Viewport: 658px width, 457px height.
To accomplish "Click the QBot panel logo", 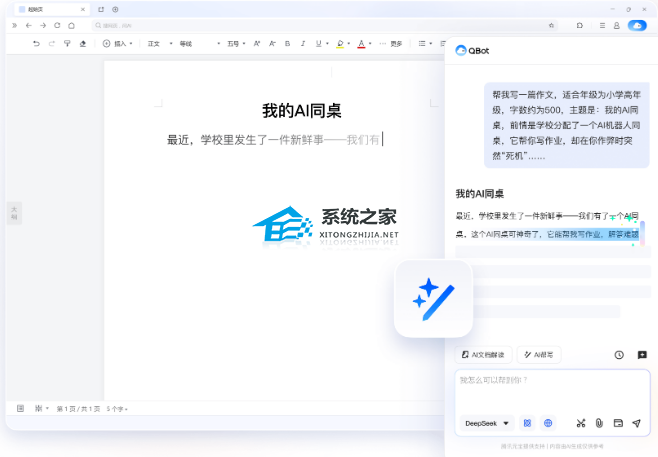I will (x=472, y=51).
